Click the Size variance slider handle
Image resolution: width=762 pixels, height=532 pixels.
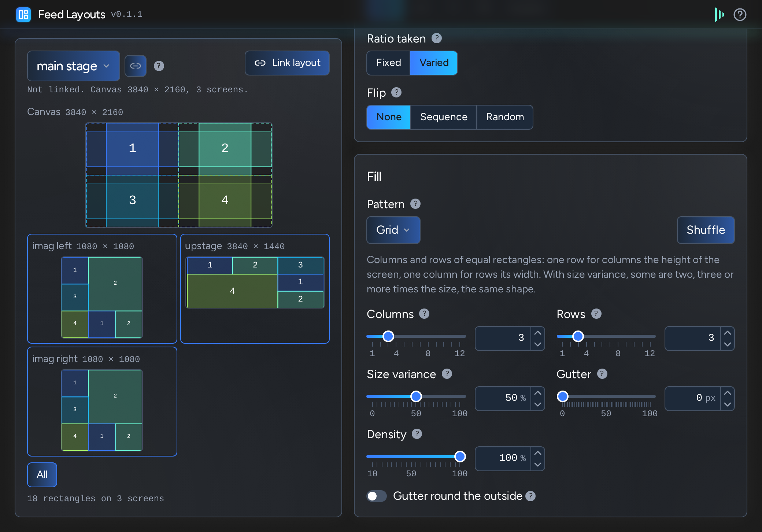pos(416,396)
